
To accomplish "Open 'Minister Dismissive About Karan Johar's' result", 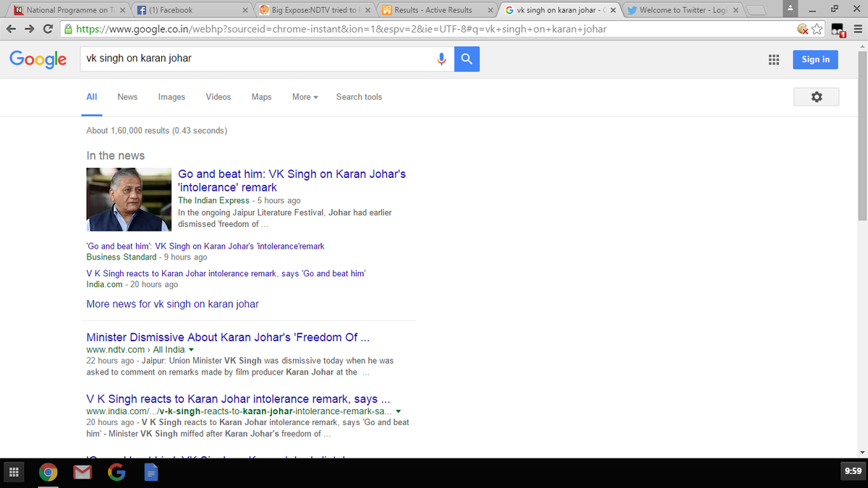I will [x=228, y=338].
